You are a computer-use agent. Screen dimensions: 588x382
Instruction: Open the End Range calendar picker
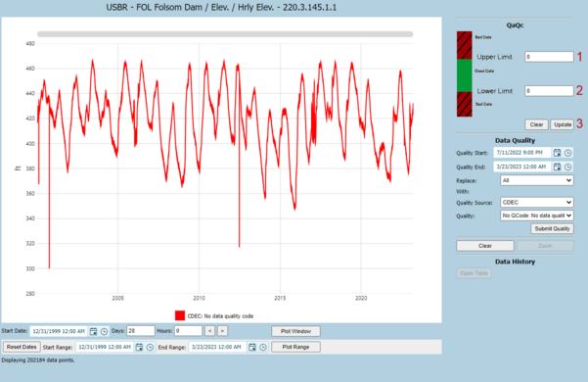(x=252, y=347)
